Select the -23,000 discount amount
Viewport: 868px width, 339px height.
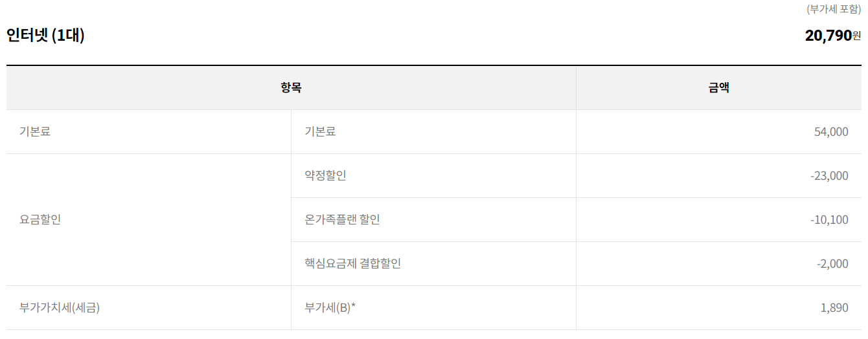point(829,176)
